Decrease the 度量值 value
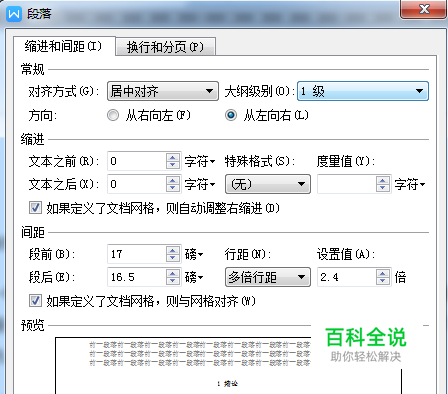 [383, 188]
